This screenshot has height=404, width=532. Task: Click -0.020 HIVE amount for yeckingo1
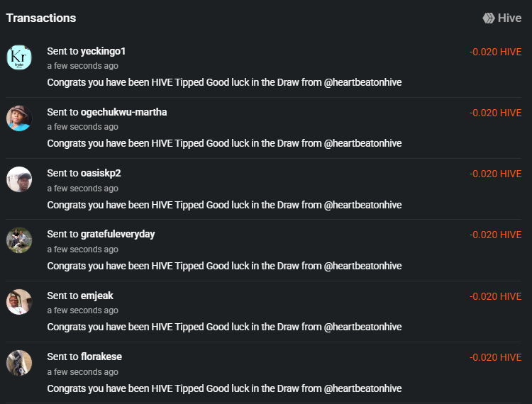495,51
